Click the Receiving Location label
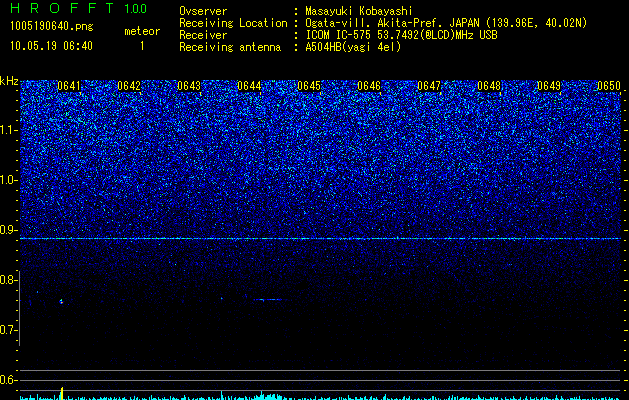This screenshot has height=400, width=629. pyautogui.click(x=233, y=23)
